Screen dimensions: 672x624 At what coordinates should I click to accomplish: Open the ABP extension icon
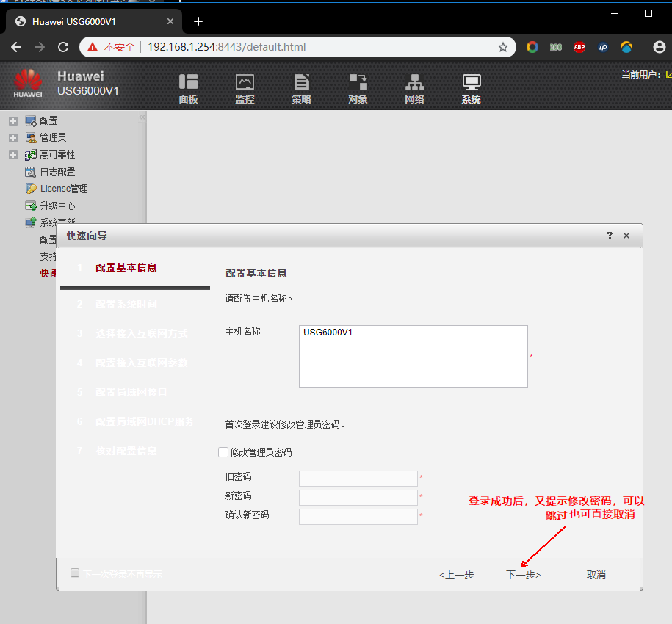tap(579, 47)
